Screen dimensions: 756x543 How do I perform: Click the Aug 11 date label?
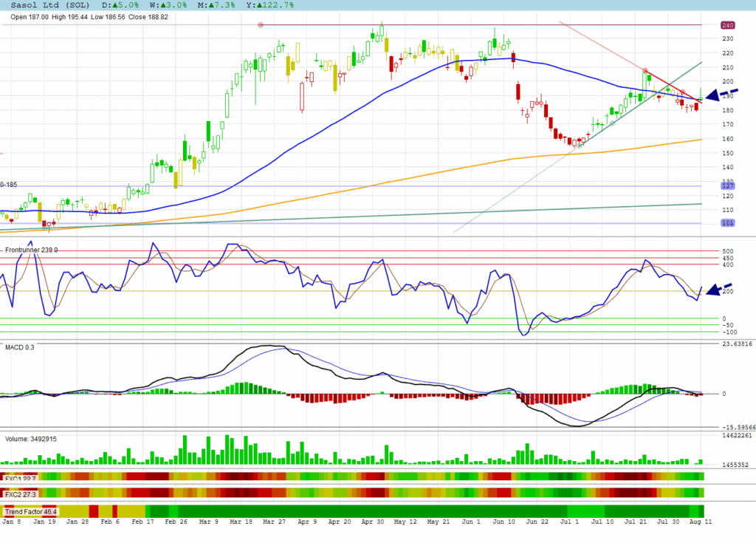click(x=701, y=522)
